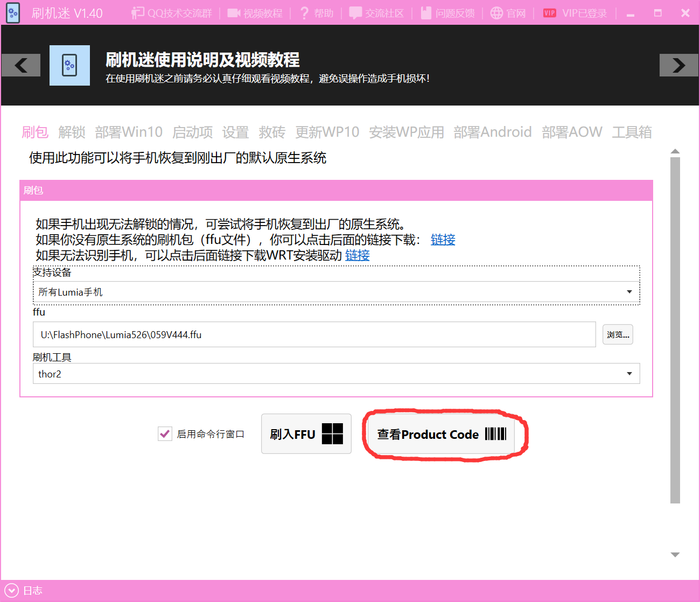
Task: Click 刷入FFU button
Action: tap(306, 434)
